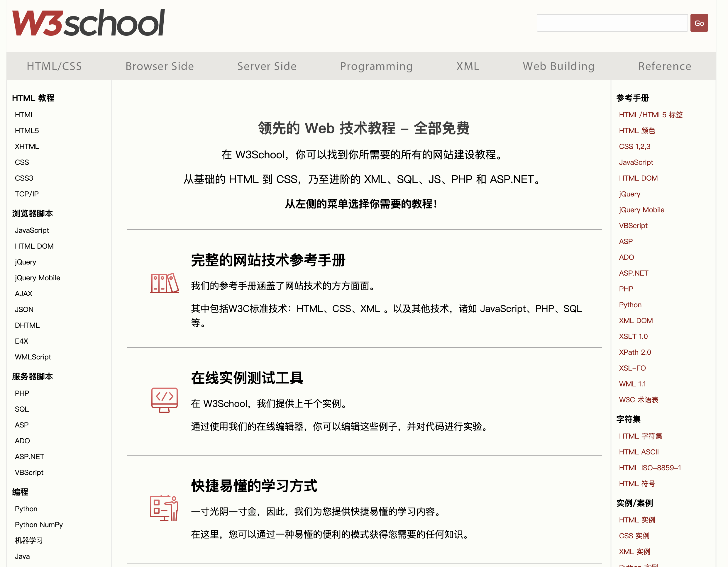Click the W3school logo
Image resolution: width=728 pixels, height=567 pixels.
[88, 23]
